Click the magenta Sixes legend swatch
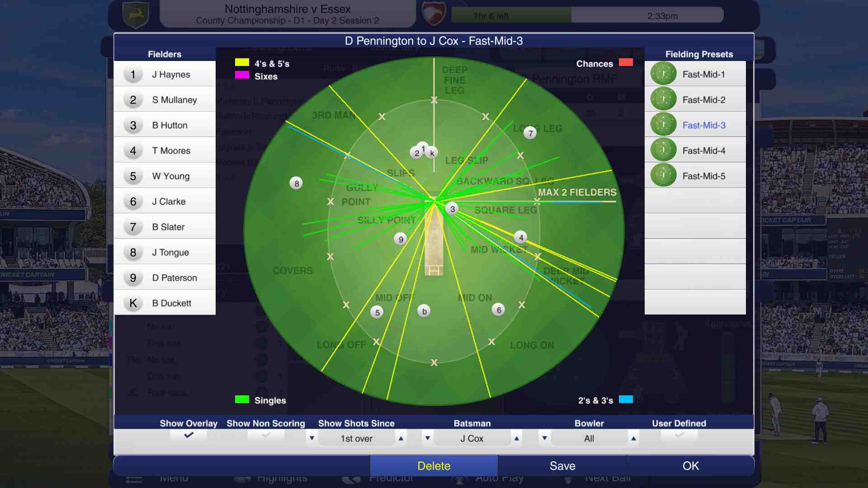Viewport: 868px width, 488px height. coord(242,75)
